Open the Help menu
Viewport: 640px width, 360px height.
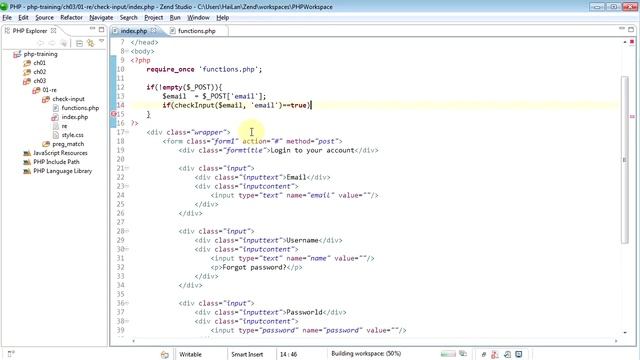pyautogui.click(x=222, y=18)
